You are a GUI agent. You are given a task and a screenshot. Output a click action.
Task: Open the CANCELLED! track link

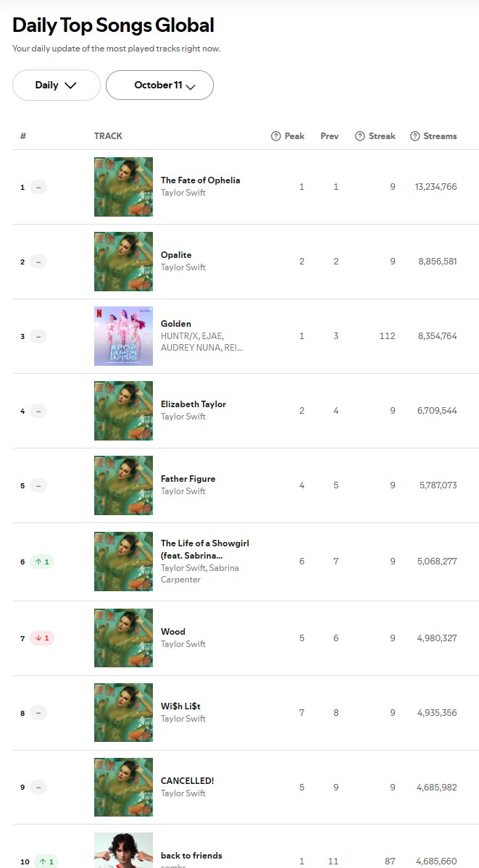[x=187, y=781]
